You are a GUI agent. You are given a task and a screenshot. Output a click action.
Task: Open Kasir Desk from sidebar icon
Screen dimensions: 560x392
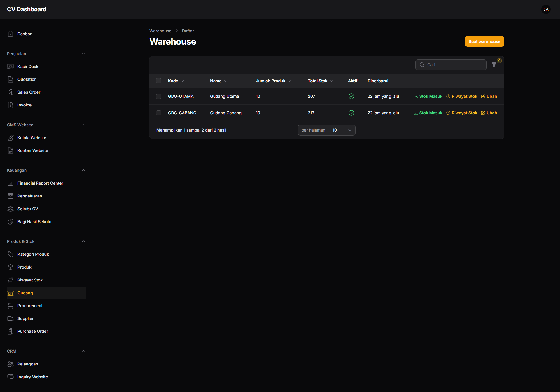pyautogui.click(x=10, y=66)
